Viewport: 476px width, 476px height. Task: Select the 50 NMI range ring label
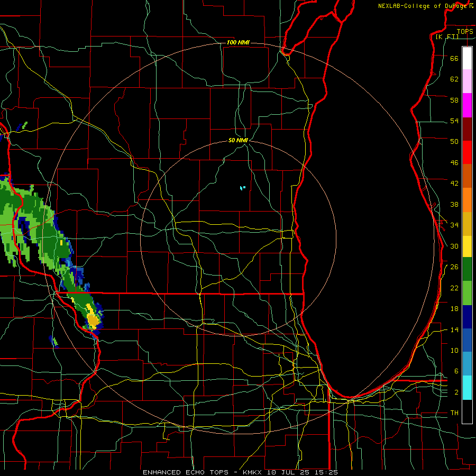click(238, 140)
